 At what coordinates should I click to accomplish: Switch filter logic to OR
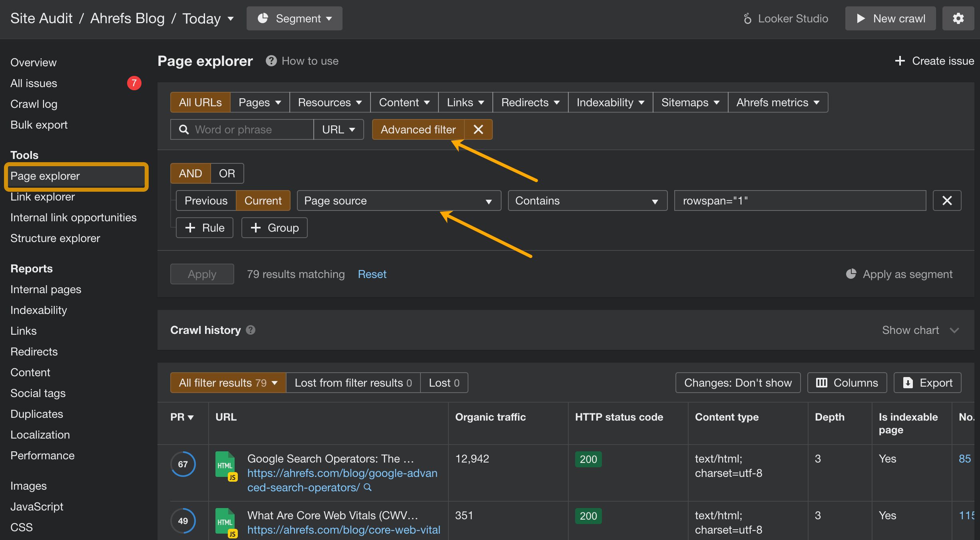point(227,173)
